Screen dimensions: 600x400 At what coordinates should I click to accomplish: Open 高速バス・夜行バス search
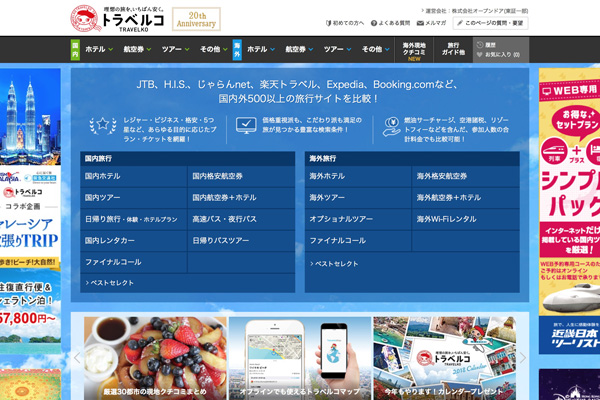241,219
